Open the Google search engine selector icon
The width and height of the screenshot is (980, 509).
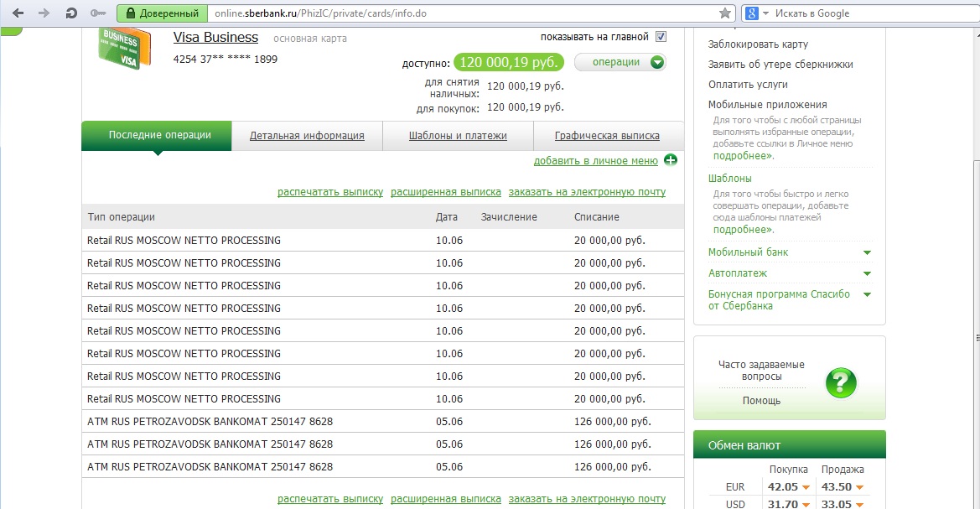(x=752, y=13)
